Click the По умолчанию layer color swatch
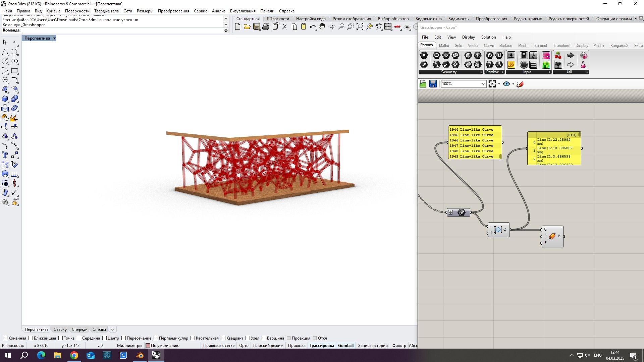The width and height of the screenshot is (644, 362). (x=148, y=346)
